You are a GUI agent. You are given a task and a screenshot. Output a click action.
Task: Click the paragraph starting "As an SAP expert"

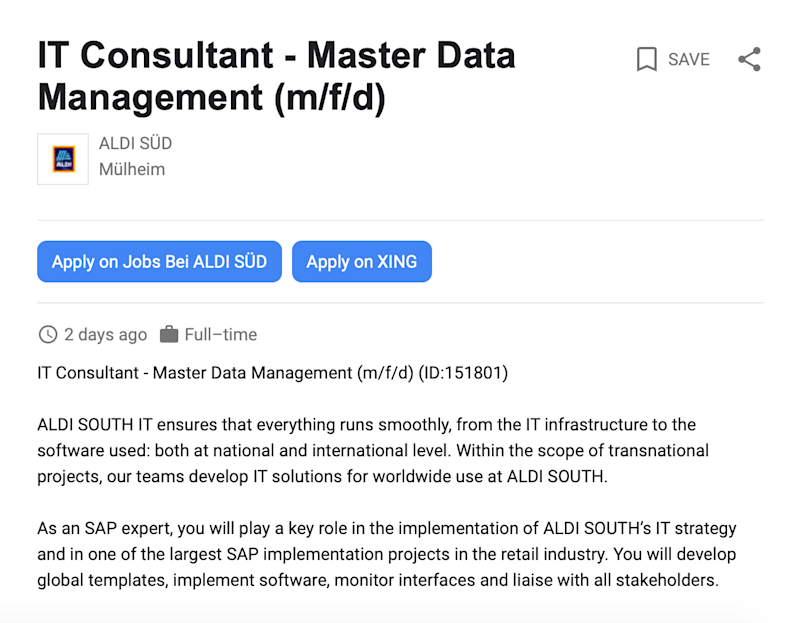click(x=386, y=554)
